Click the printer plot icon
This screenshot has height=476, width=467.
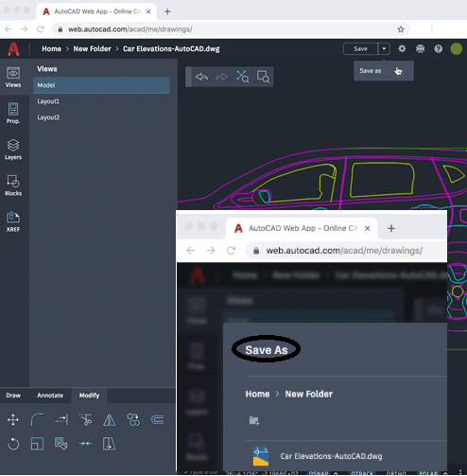(420, 48)
